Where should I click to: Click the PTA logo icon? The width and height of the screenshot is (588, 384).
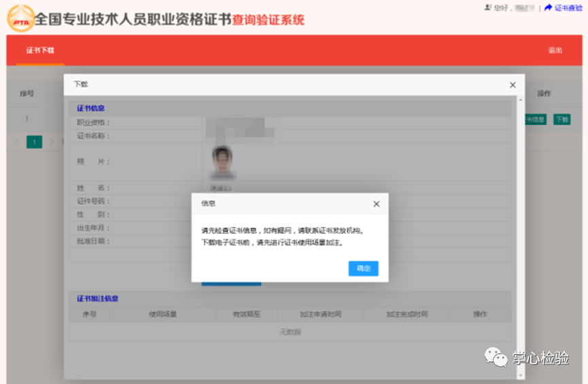click(20, 18)
